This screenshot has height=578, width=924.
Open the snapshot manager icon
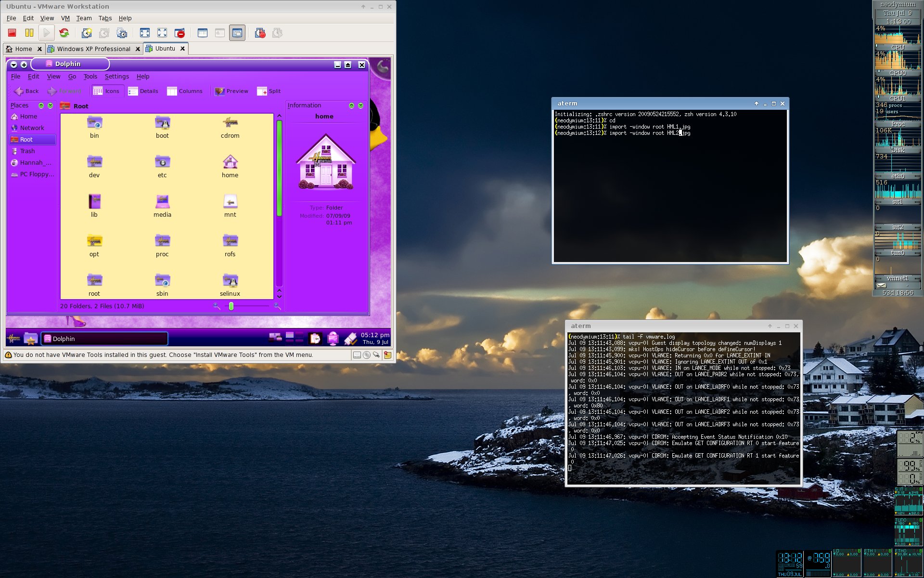(x=122, y=33)
